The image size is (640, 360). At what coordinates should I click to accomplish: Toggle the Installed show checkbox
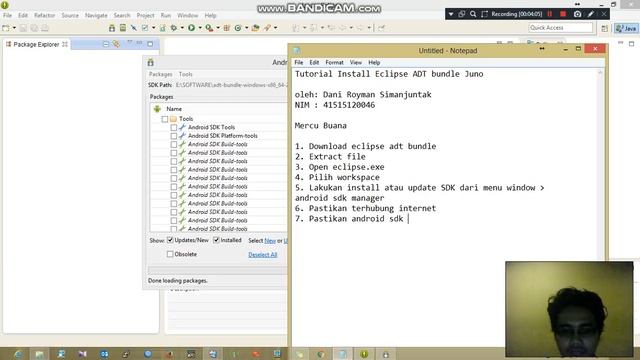pyautogui.click(x=216, y=240)
